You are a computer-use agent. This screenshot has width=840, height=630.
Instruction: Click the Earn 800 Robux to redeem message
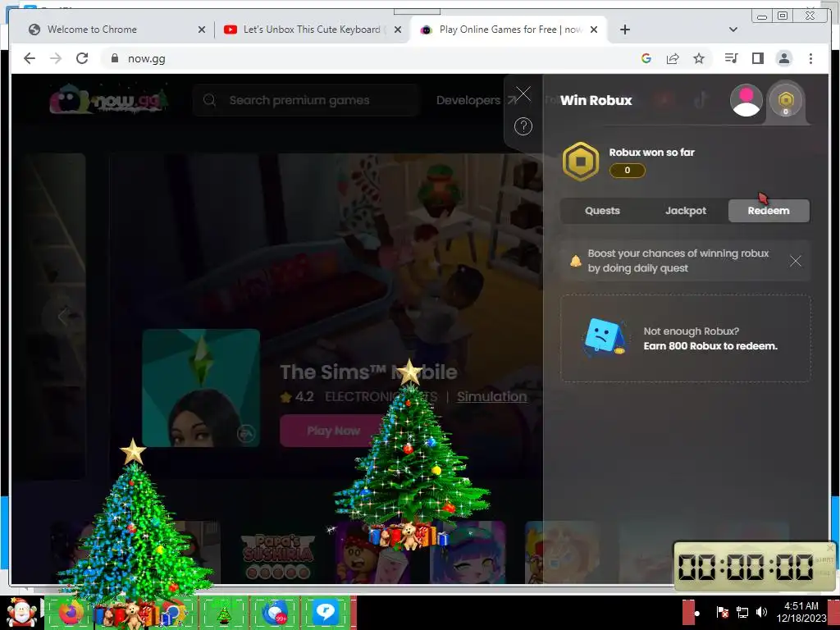[710, 346]
